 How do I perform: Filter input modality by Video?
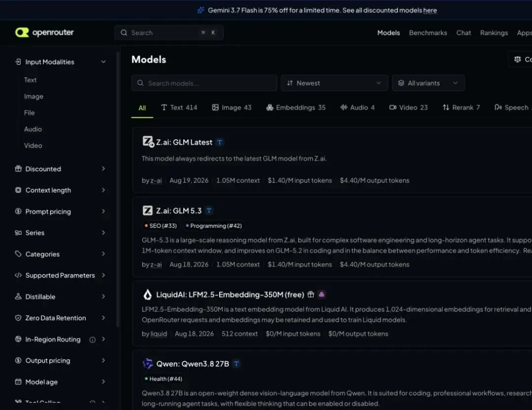(x=33, y=146)
